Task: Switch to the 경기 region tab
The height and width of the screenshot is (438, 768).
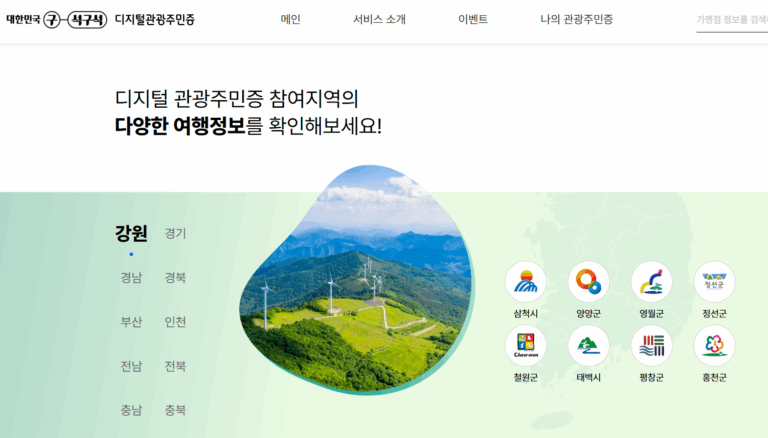Action: [175, 234]
